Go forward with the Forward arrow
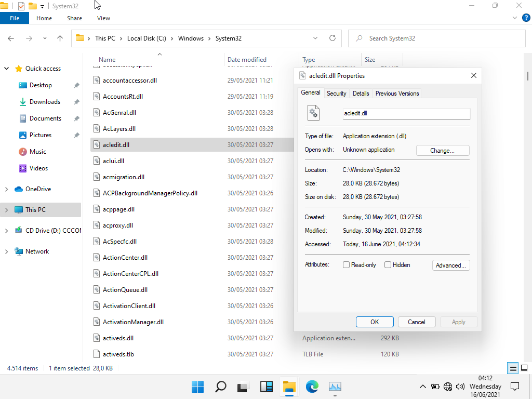 tap(29, 38)
